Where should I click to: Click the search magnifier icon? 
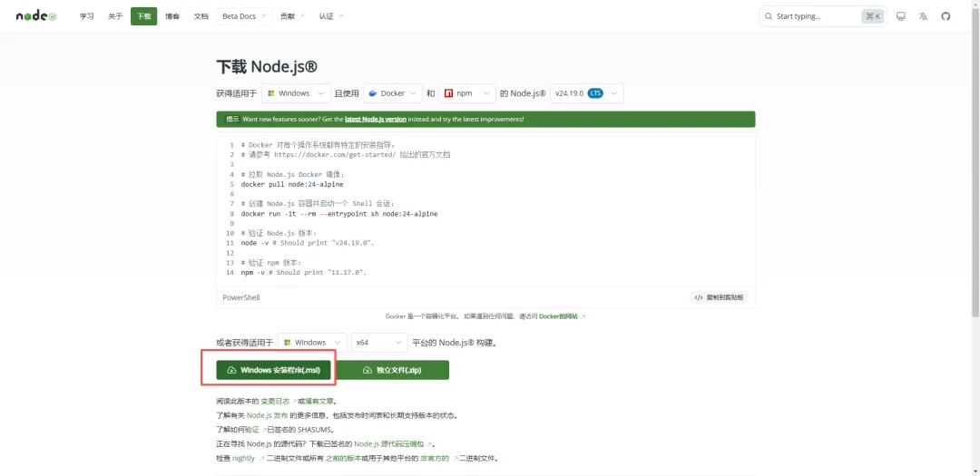769,16
